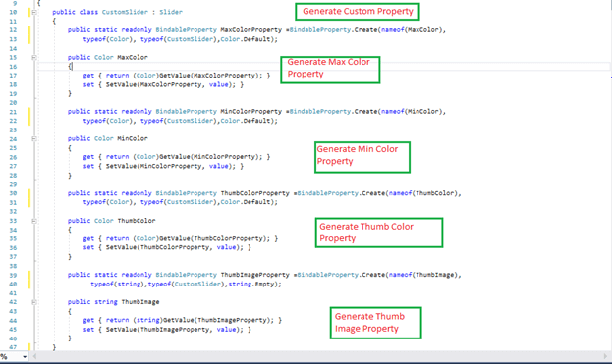Viewport: 612px width, 364px height.
Task: Click the set accessor on line 36
Action: pos(88,248)
